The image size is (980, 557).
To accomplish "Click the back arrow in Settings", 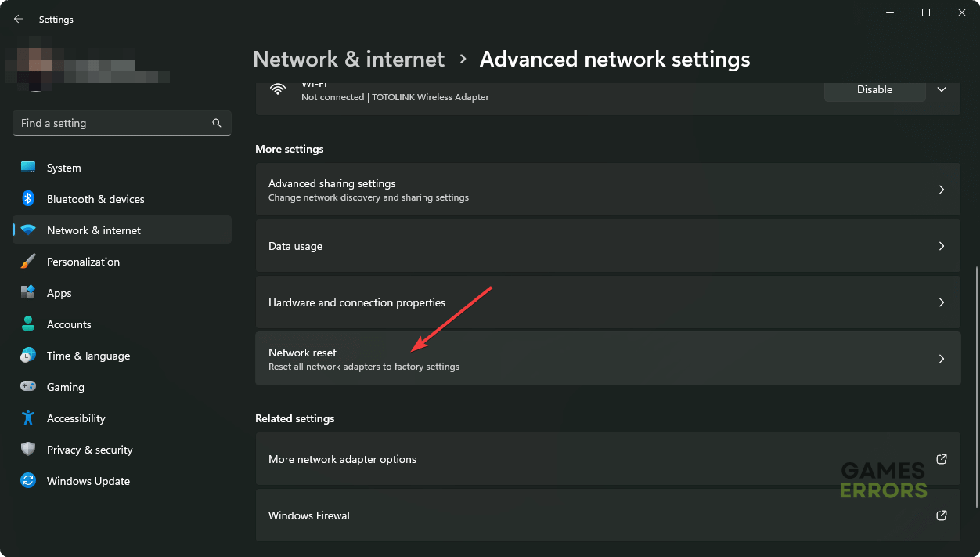I will coord(19,19).
